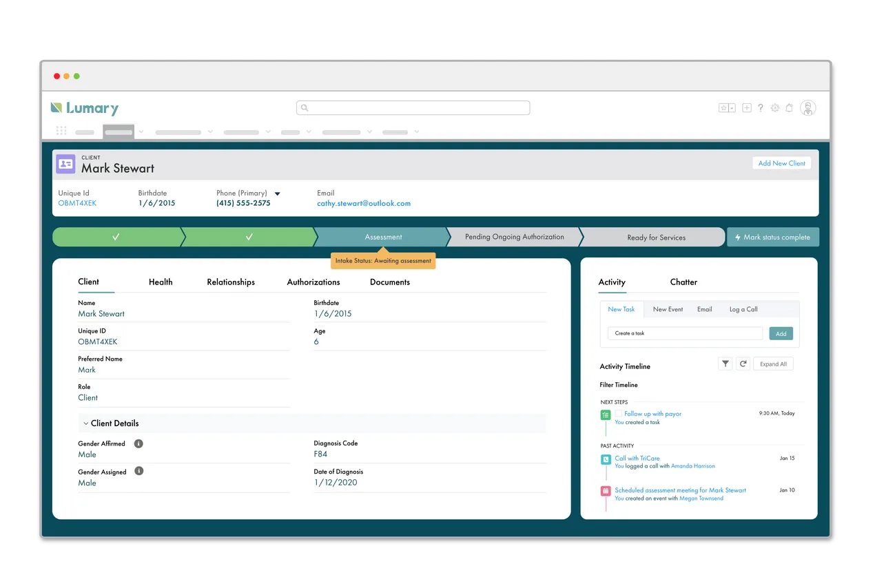Screen dimensions: 875x588
Task: Open Unique Id link OBMT4XEK in header
Action: click(77, 204)
